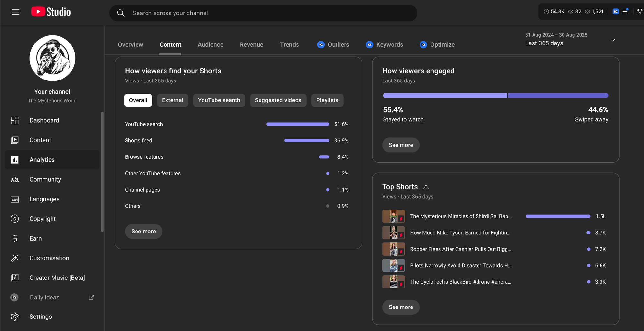Viewport: 644px width, 331px height.
Task: Open the Trends tab
Action: point(289,44)
